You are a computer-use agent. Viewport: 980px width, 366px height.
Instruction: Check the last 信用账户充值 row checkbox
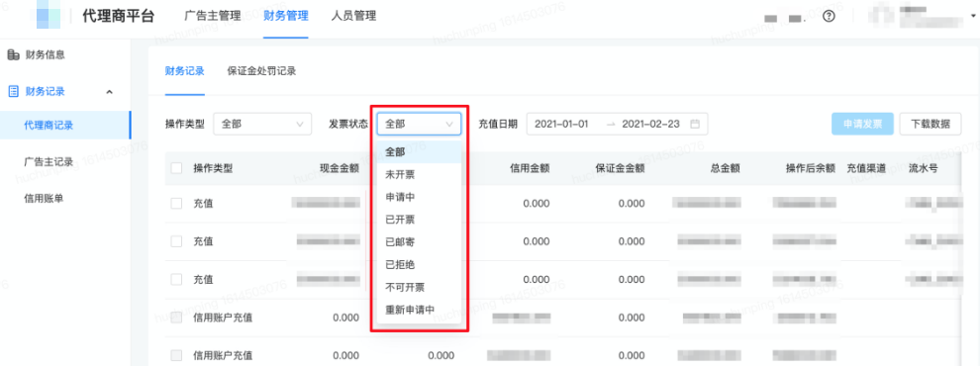point(176,355)
